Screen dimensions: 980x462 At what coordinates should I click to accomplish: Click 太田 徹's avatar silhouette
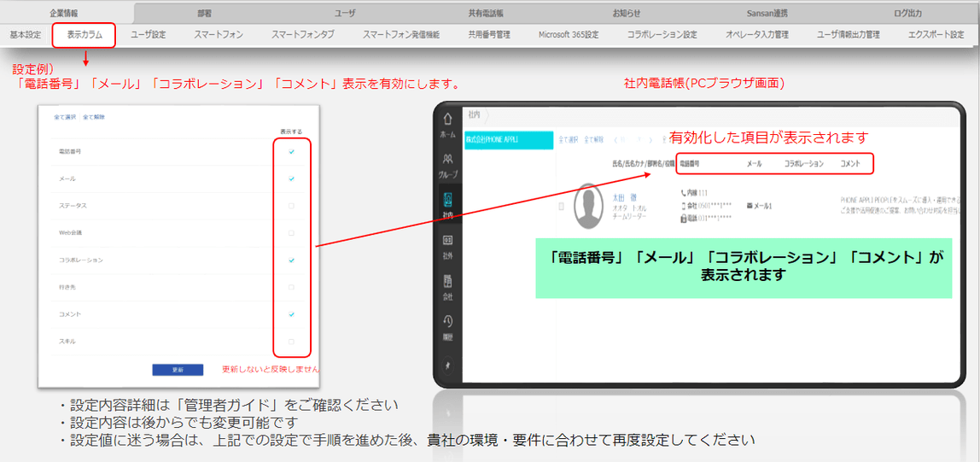coord(589,207)
